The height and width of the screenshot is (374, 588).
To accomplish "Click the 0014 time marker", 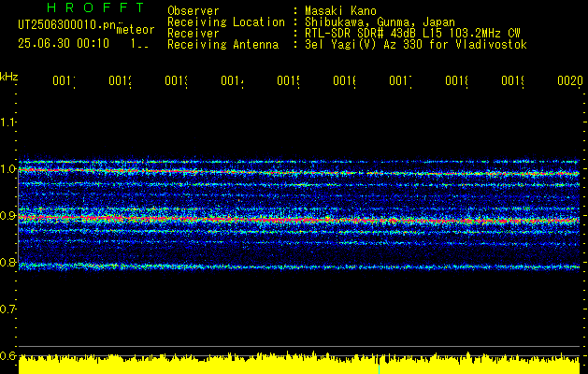I will pos(232,80).
